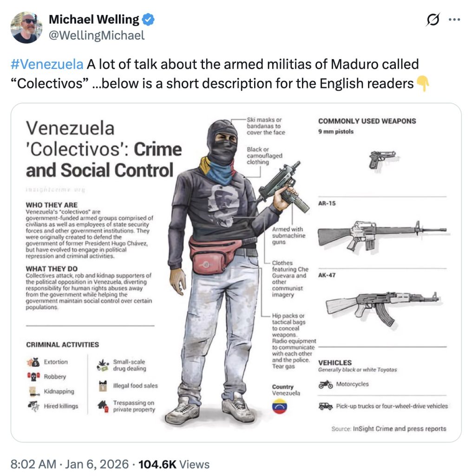The width and height of the screenshot is (472, 476).
Task: Click the small-scale drug dealing icon
Action: (103, 365)
